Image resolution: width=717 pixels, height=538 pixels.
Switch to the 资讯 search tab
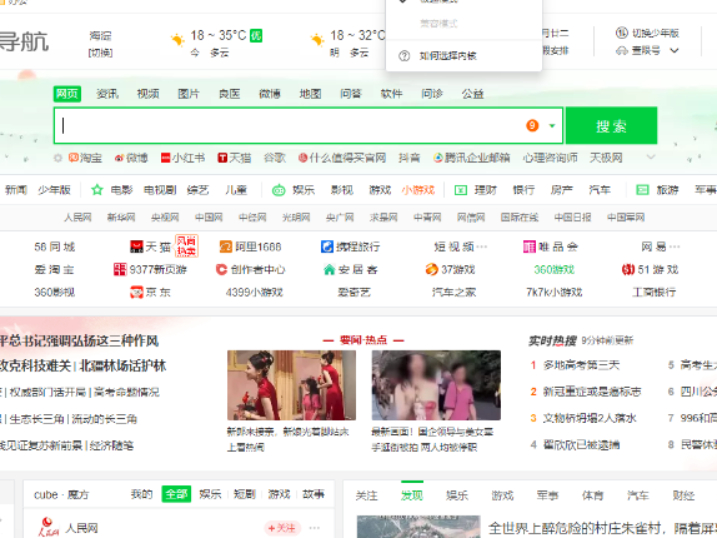[x=107, y=94]
